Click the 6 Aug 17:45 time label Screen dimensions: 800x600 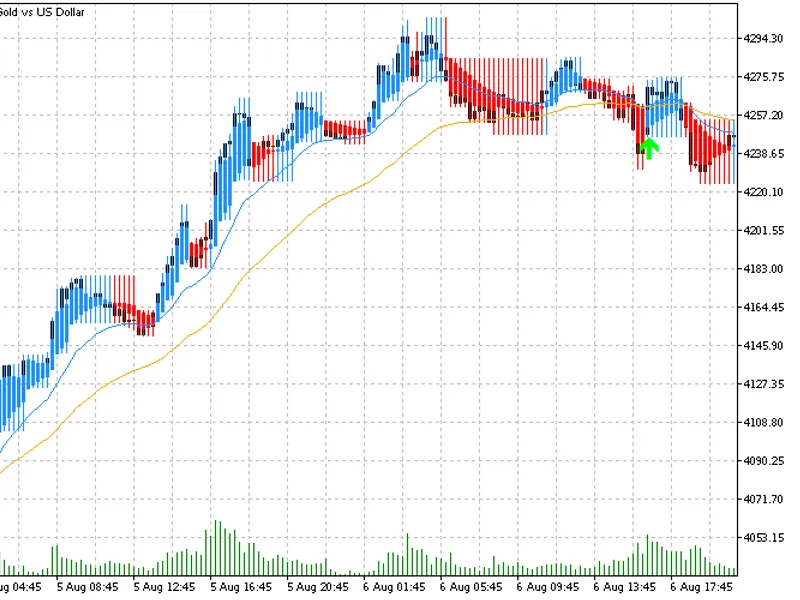point(701,587)
